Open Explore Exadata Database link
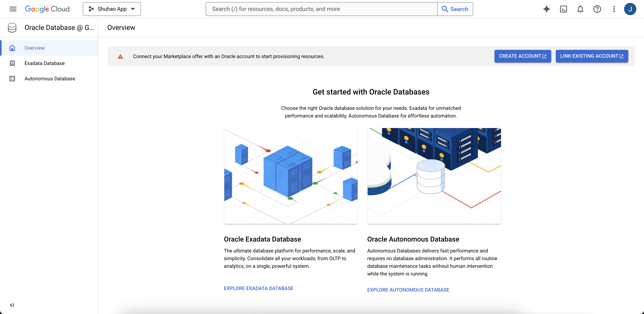644x314 pixels. coord(259,288)
